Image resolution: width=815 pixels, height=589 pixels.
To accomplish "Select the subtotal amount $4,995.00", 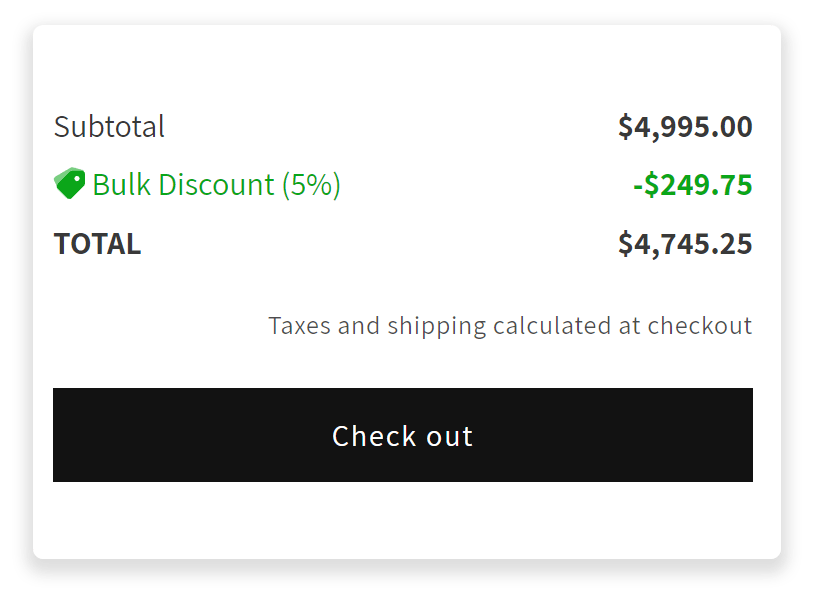I will click(684, 127).
